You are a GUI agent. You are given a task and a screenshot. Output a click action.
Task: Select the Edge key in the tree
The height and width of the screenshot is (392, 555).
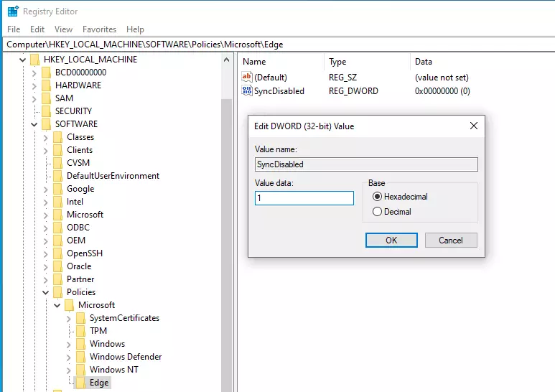(x=99, y=383)
